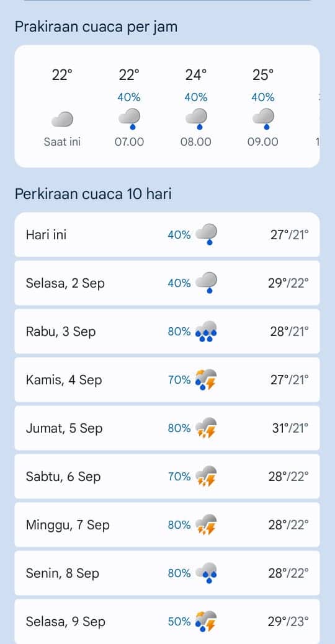Tap the Perkiraan cuaca 10 hari heading
Screen dimensions: 335x644
[x=93, y=193]
